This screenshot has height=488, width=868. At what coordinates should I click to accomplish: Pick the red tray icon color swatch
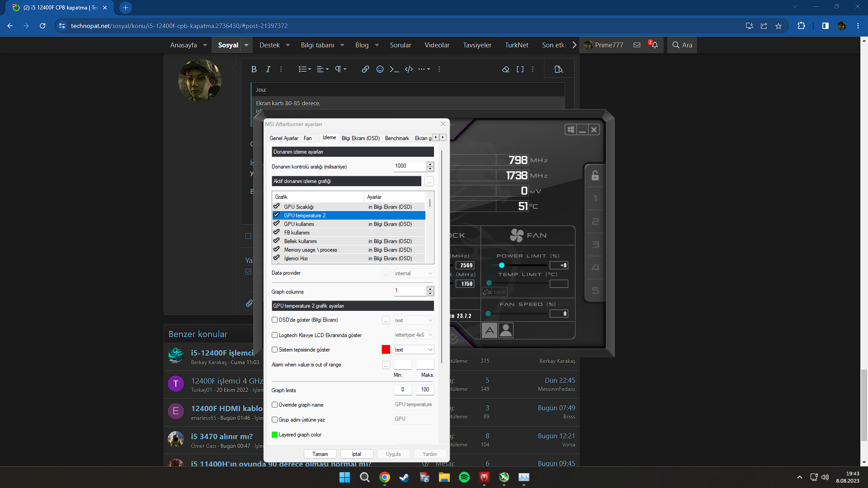(x=386, y=350)
